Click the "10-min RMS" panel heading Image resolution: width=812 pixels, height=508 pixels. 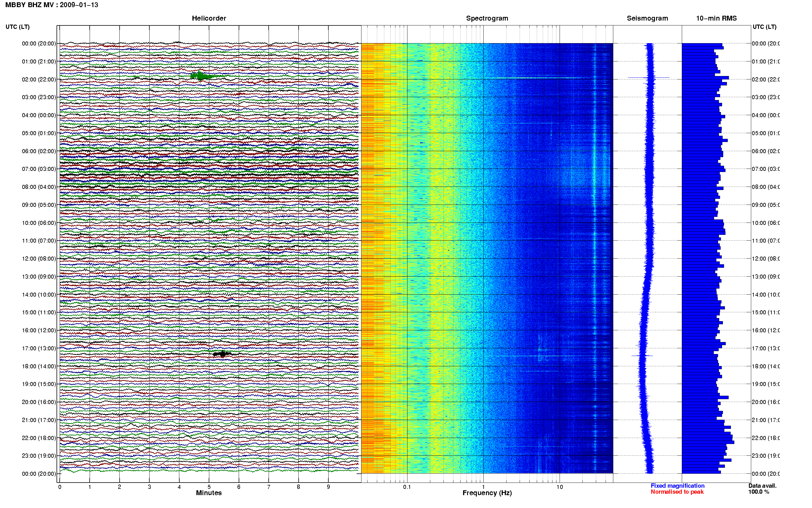point(716,19)
